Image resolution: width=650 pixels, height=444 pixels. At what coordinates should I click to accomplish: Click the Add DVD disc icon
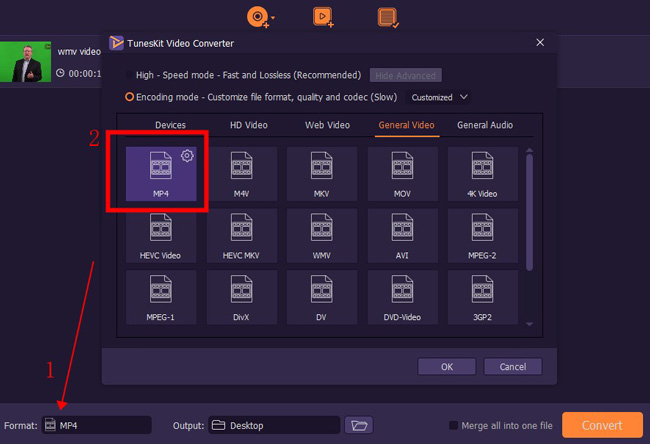[x=257, y=17]
